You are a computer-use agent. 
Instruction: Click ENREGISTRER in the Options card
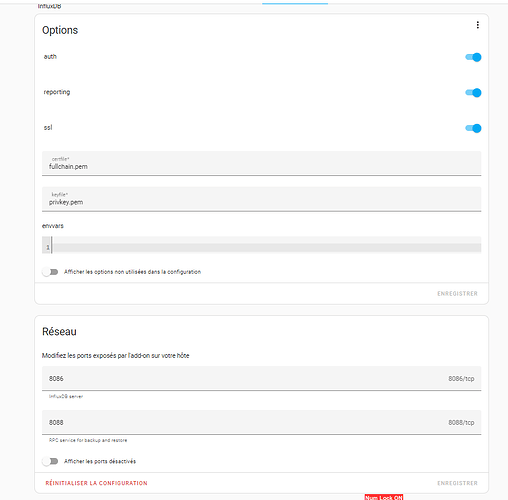[x=457, y=294]
